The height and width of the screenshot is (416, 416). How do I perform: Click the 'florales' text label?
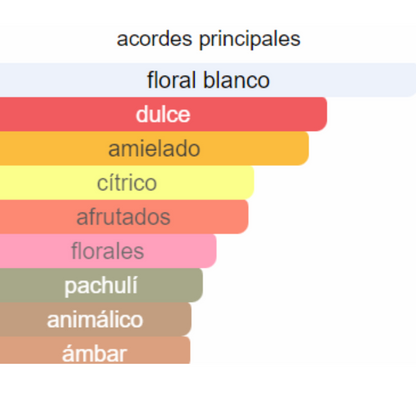click(x=108, y=251)
